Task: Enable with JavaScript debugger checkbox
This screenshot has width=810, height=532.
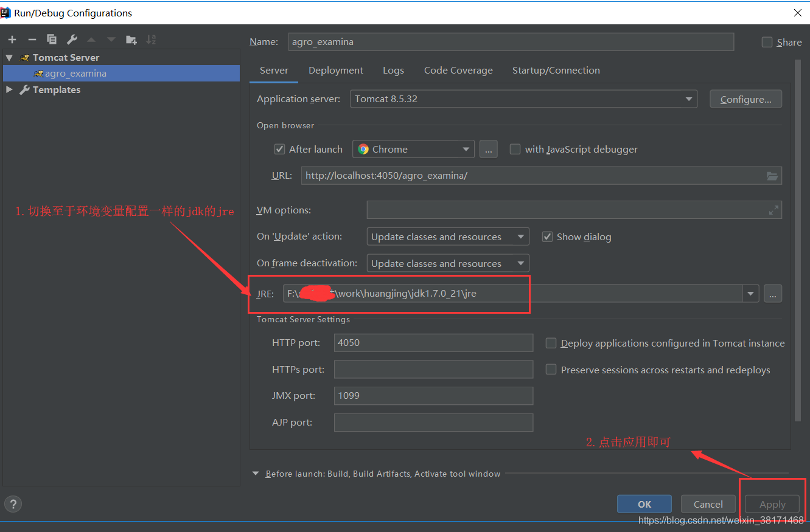Action: 515,149
